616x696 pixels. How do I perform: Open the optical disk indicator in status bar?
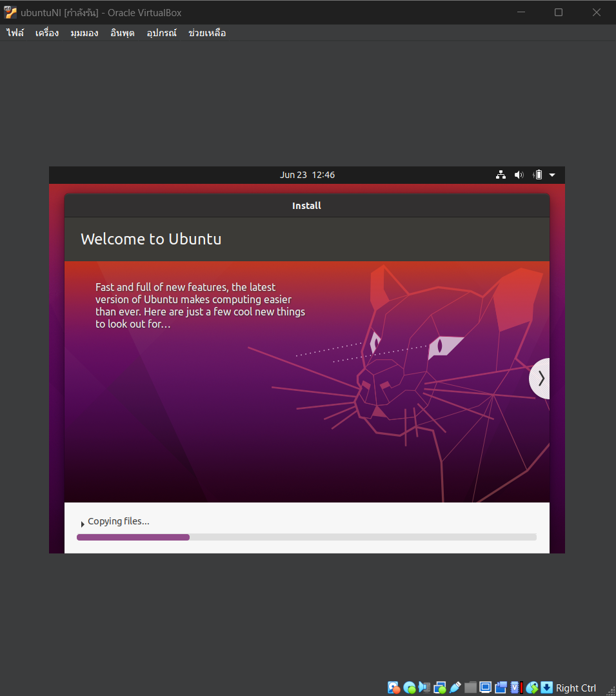coord(409,688)
